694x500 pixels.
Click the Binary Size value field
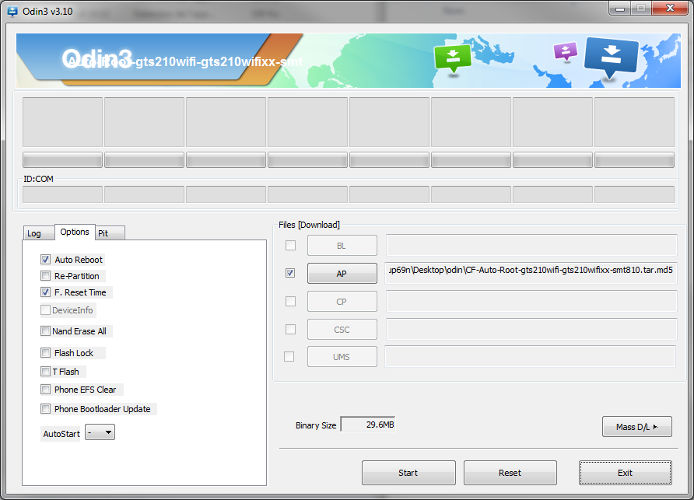(x=368, y=425)
